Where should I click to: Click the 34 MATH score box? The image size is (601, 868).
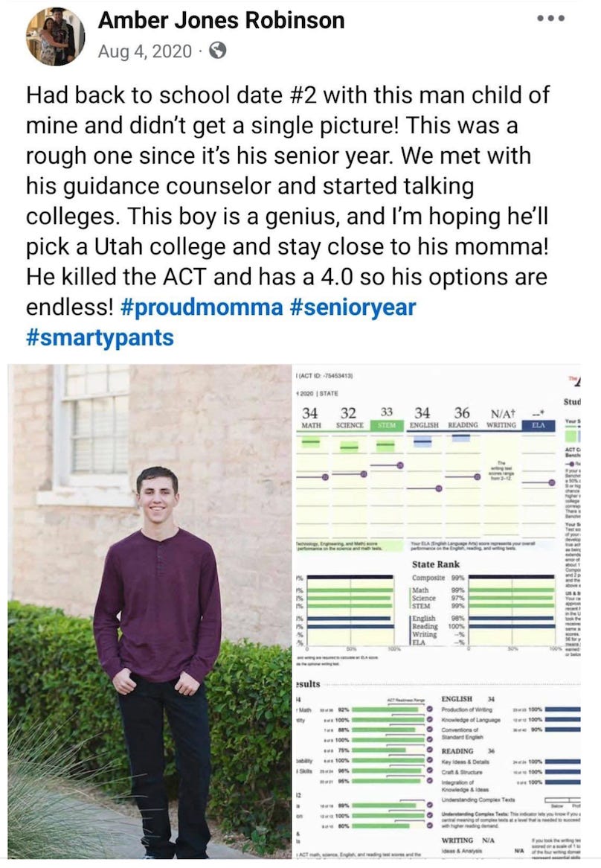coord(311,418)
